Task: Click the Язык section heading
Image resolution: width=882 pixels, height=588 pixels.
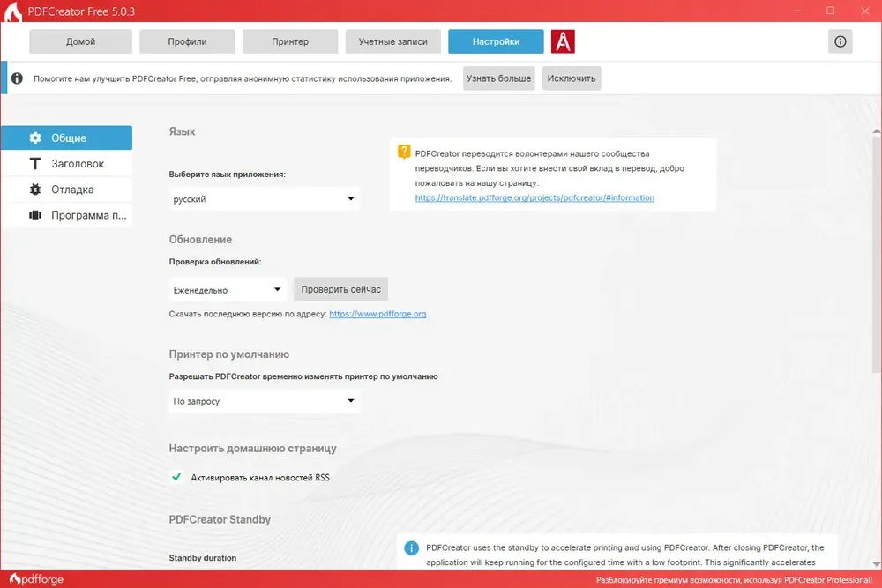Action: 182,131
